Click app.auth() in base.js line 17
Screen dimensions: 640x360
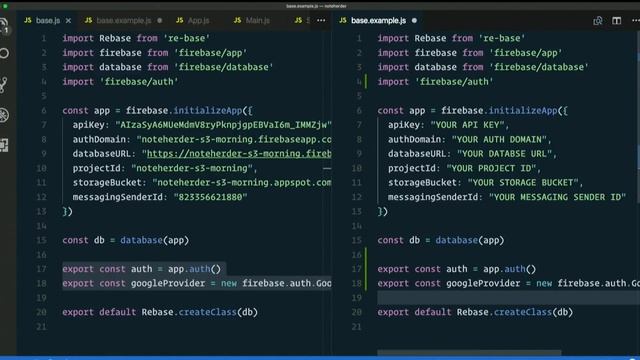pos(194,269)
